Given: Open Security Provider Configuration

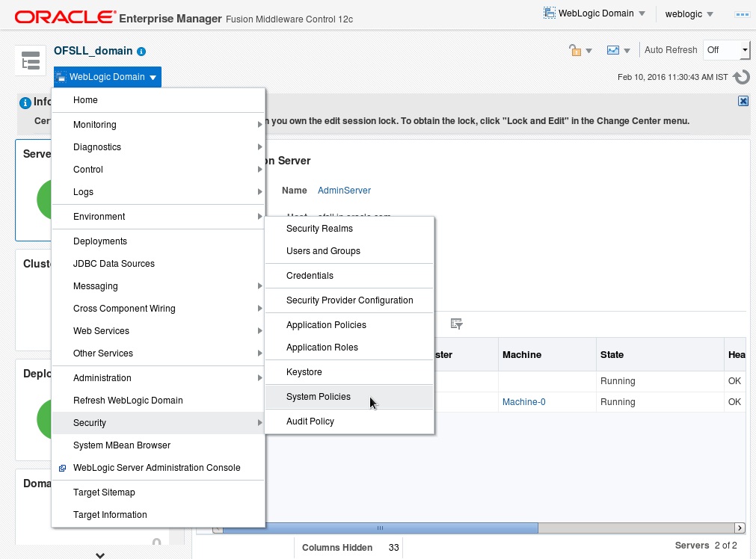Looking at the screenshot, I should [349, 300].
